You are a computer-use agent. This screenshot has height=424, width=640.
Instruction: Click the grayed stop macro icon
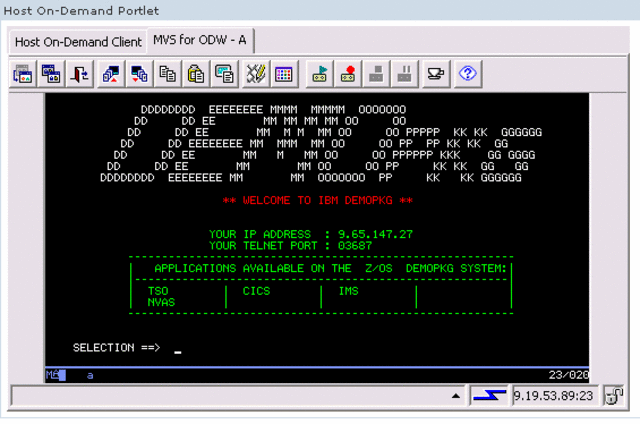pyautogui.click(x=376, y=74)
